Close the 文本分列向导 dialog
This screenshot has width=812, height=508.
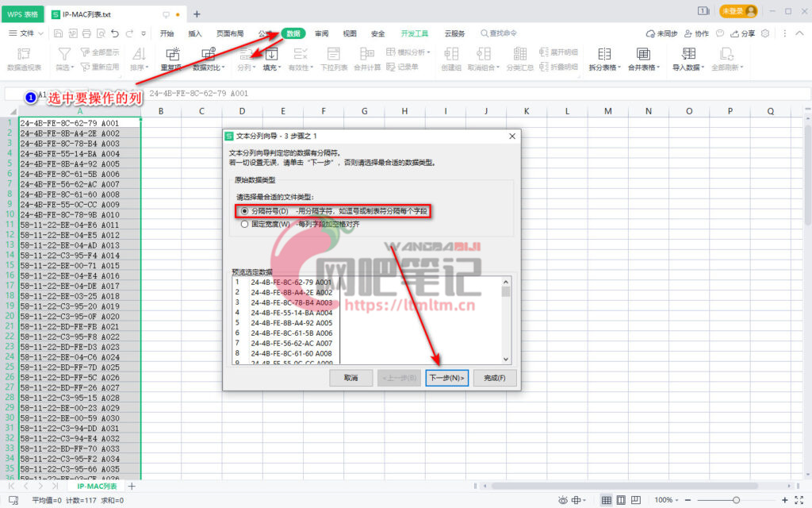[512, 136]
